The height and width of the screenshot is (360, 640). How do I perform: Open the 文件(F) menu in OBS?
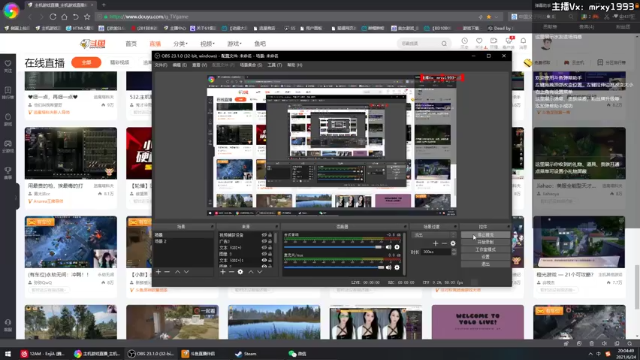coord(161,65)
